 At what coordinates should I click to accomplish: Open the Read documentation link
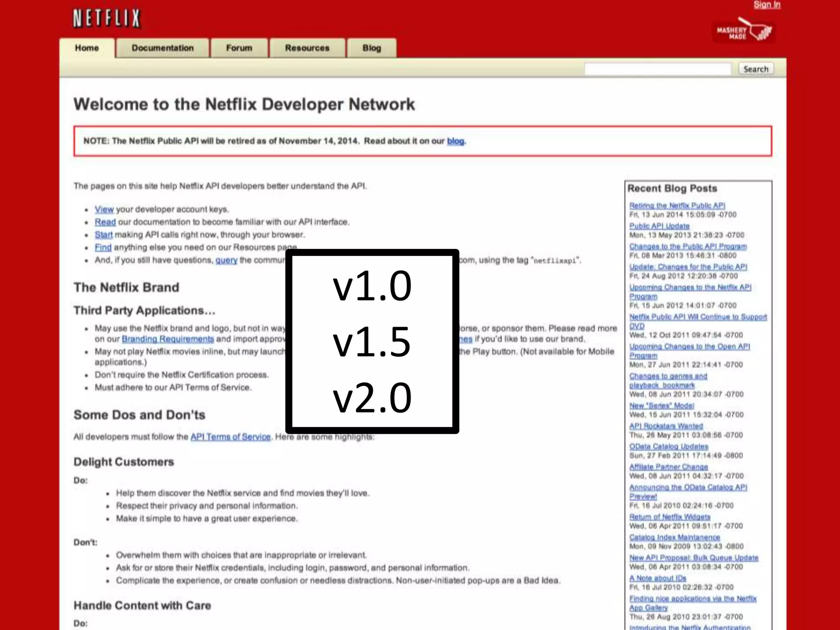[105, 222]
